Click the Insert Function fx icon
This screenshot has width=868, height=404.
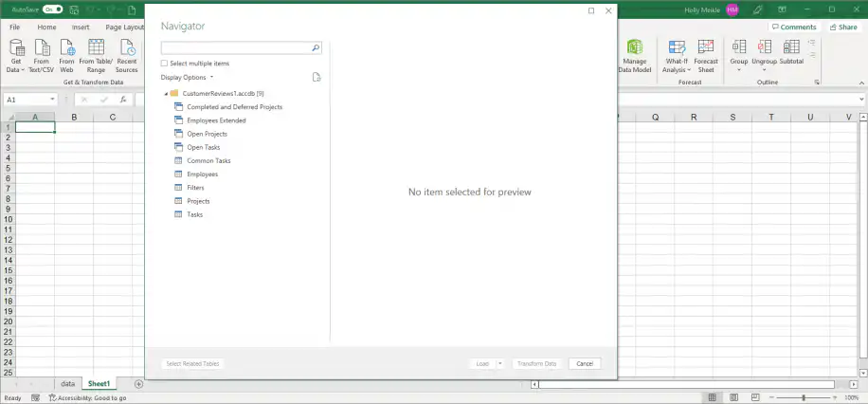pos(123,100)
